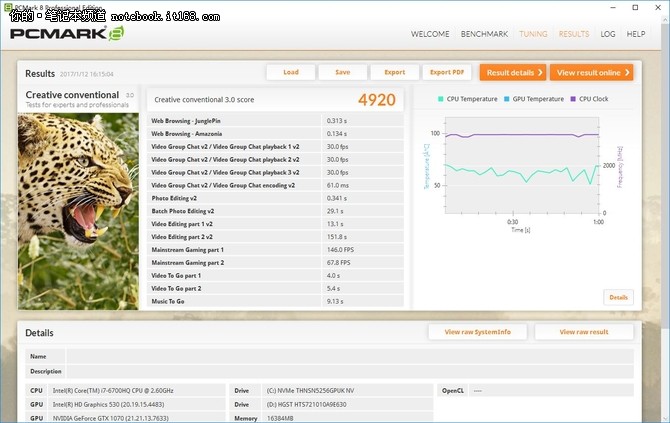Click the window title bar app icon
Viewport: 670px width, 423px height.
tap(8, 7)
